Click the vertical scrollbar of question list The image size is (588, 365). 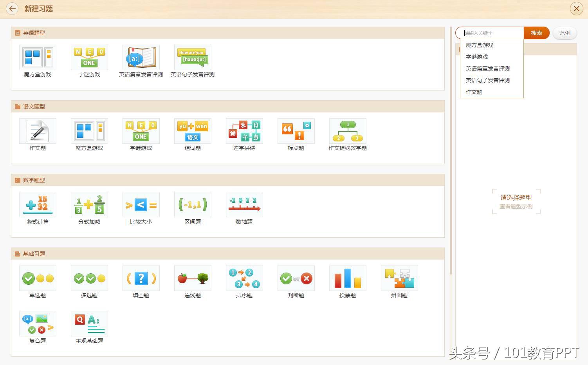pyautogui.click(x=451, y=151)
